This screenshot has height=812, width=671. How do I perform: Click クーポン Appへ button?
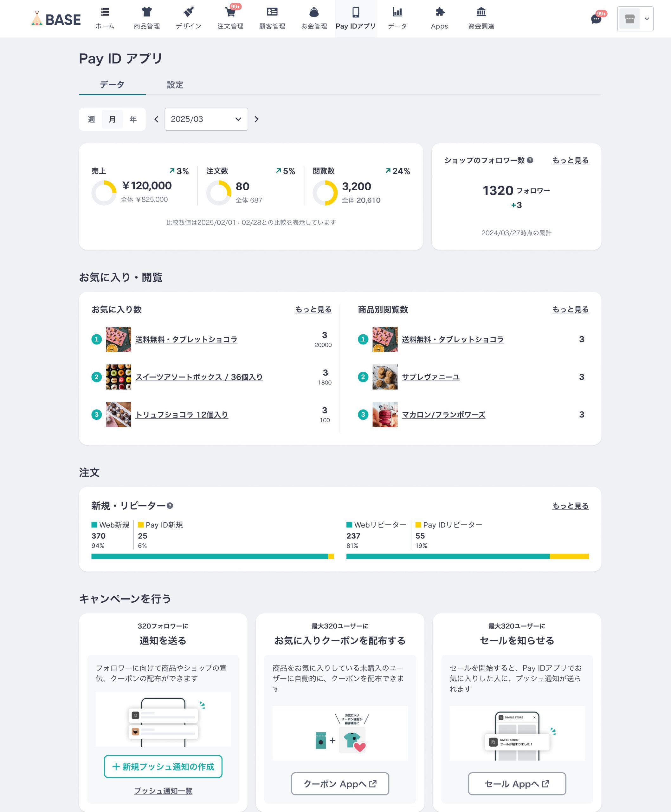coord(340,784)
